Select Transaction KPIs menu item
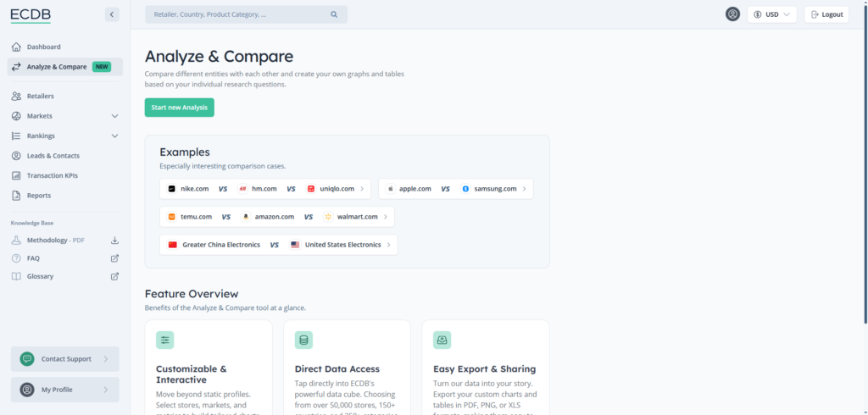Image resolution: width=868 pixels, height=415 pixels. [53, 175]
